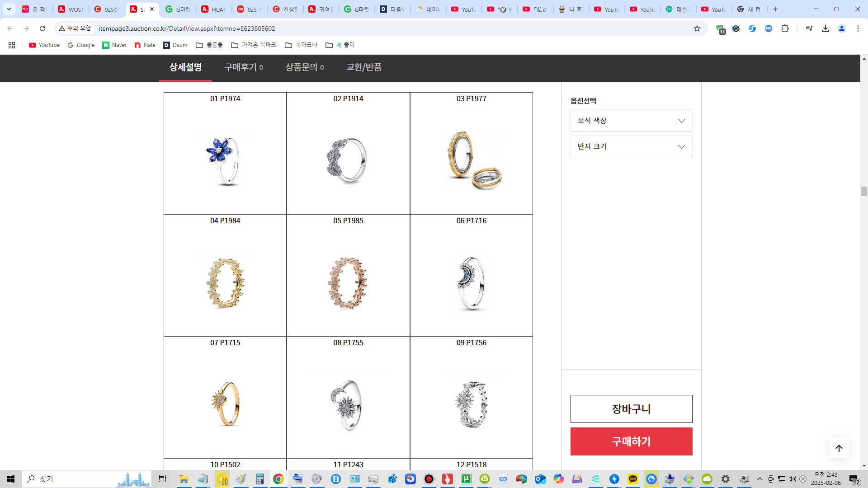Open the notification center icon
The image size is (868, 488).
click(854, 479)
